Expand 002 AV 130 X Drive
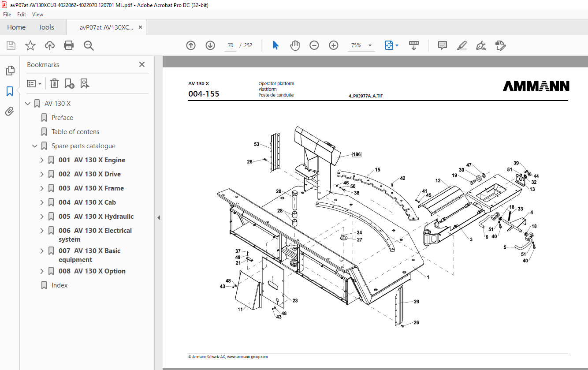 point(42,174)
